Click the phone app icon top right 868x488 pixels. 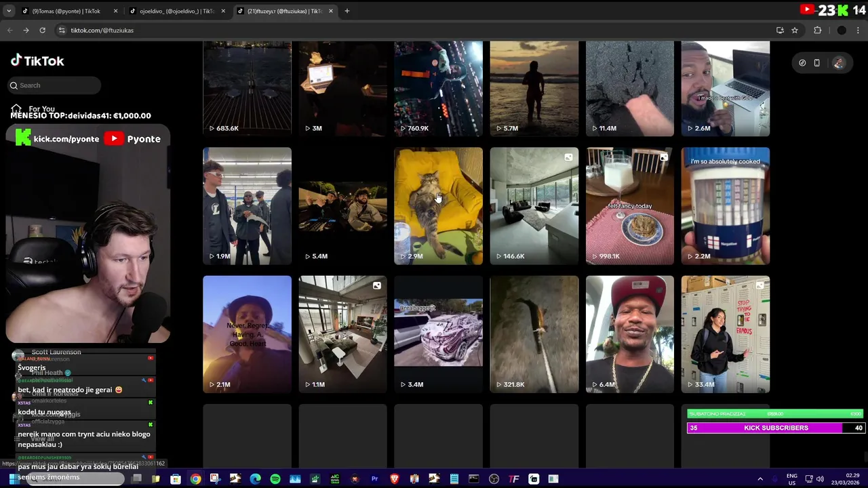click(x=817, y=63)
